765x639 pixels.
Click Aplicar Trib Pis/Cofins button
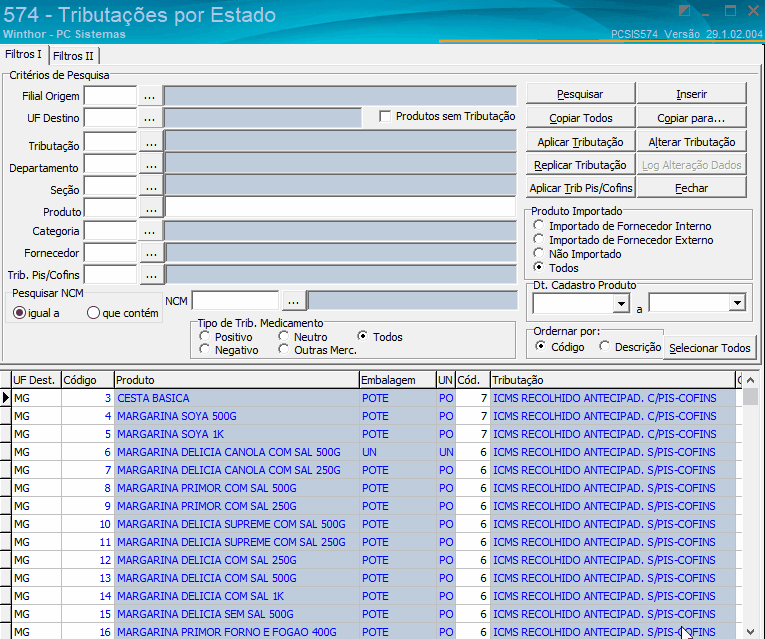581,188
